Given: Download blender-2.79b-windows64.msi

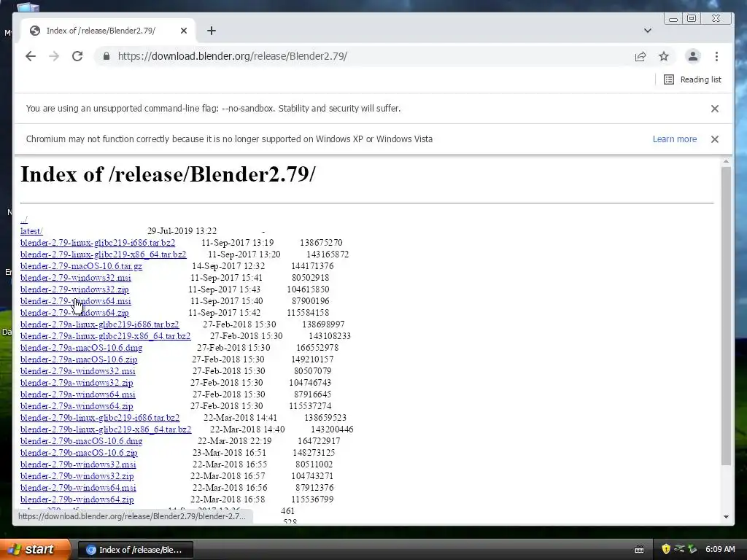Looking at the screenshot, I should click(78, 488).
